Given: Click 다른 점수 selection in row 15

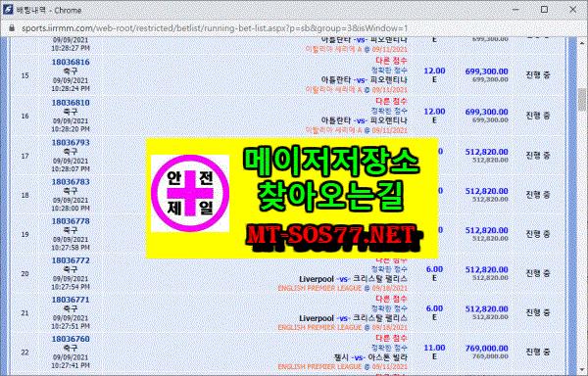Looking at the screenshot, I should (391, 61).
